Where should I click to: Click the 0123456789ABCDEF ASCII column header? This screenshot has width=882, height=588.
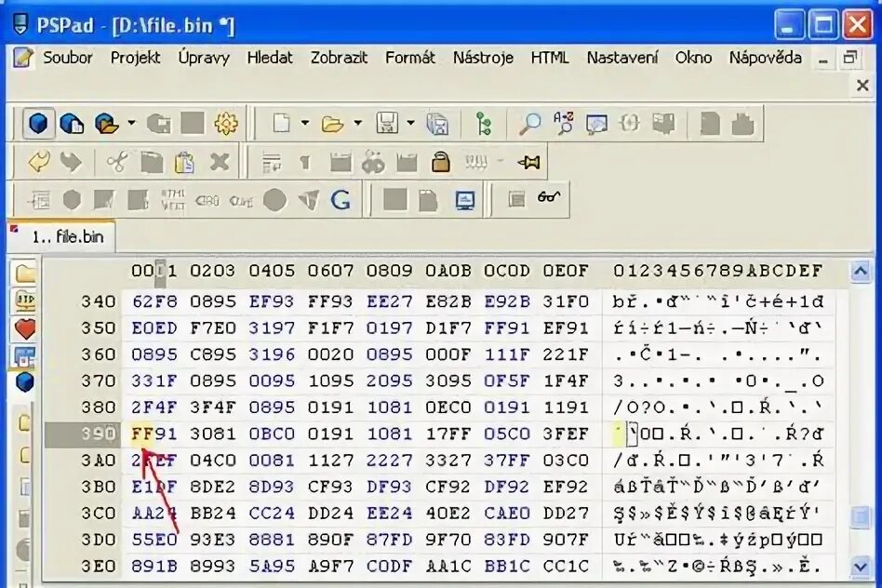point(717,272)
